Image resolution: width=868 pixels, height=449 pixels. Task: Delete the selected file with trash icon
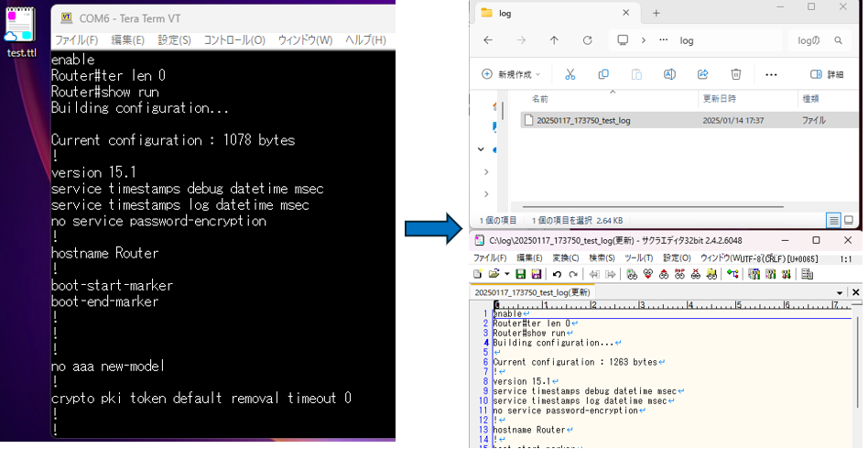(736, 74)
